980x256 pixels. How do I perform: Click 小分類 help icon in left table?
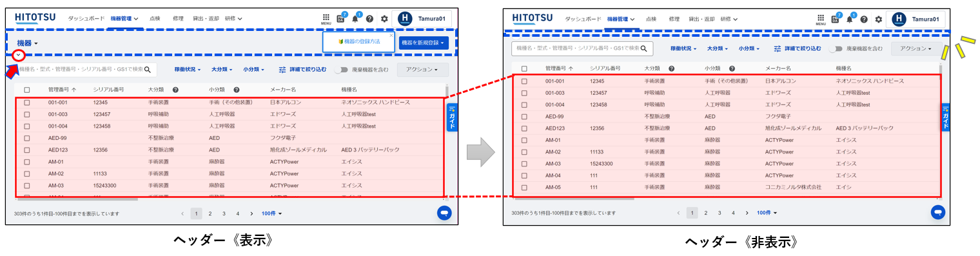237,90
